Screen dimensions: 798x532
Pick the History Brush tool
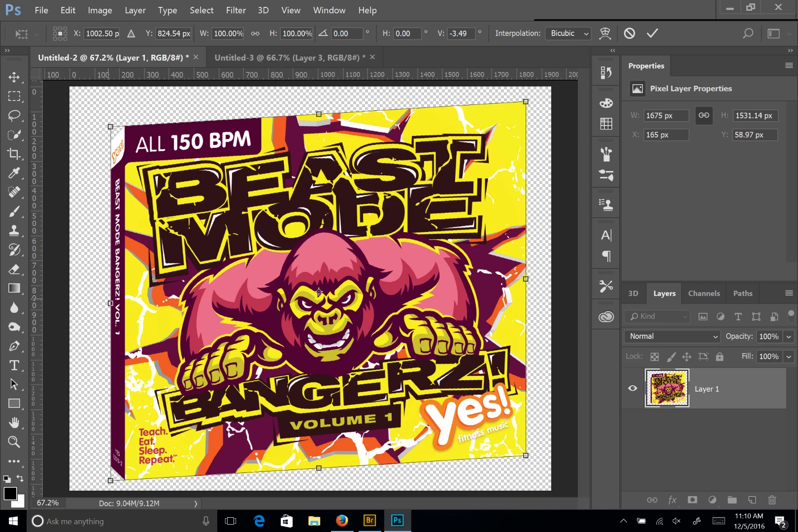tap(14, 250)
